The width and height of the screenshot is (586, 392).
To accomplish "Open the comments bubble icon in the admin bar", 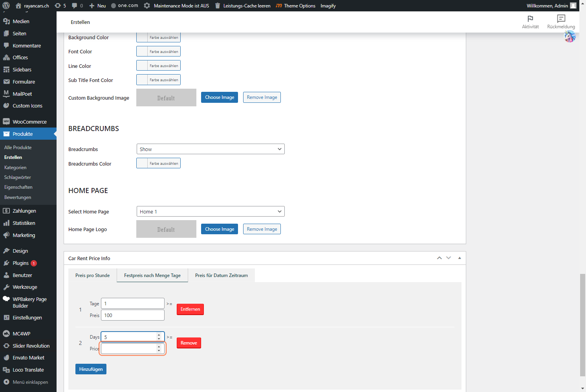I will tap(75, 5).
